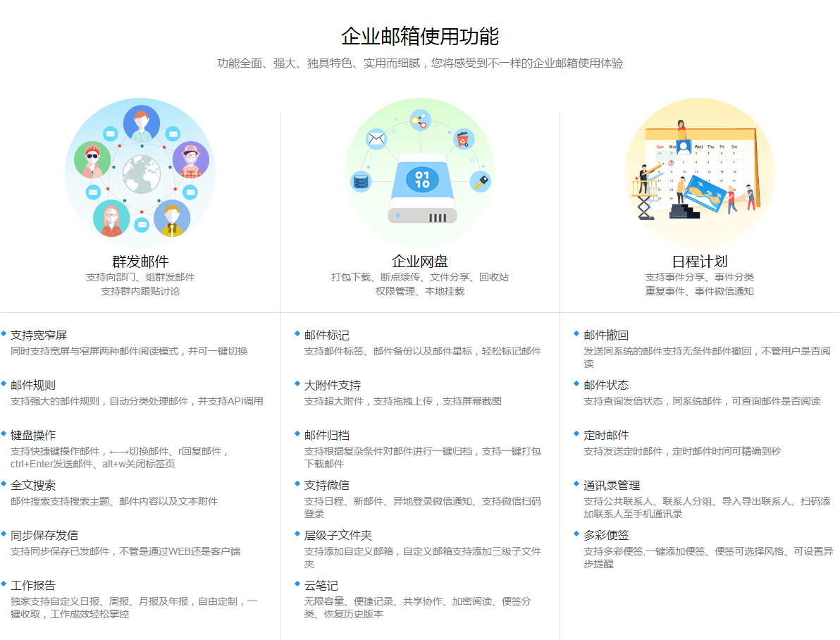Click the bearded avatar on purple circle

(191, 159)
